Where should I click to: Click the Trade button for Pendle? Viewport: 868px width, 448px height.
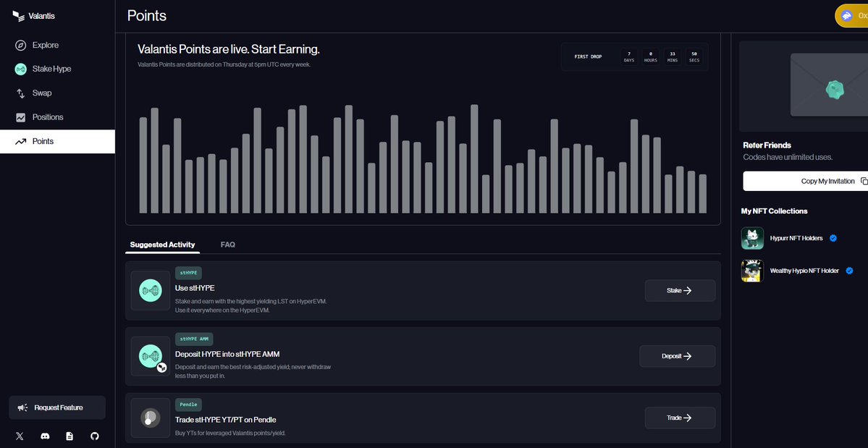click(x=680, y=418)
